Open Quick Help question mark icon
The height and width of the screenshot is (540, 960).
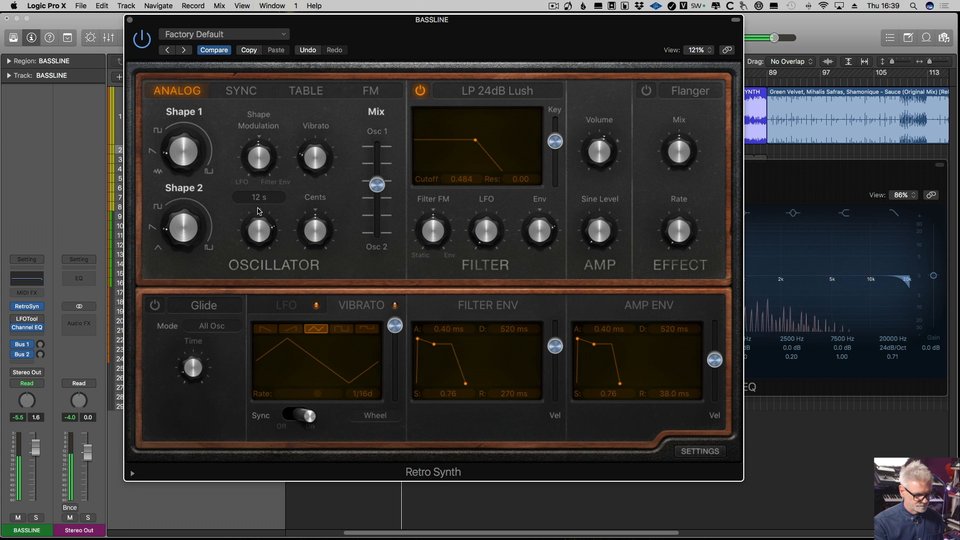(50, 38)
